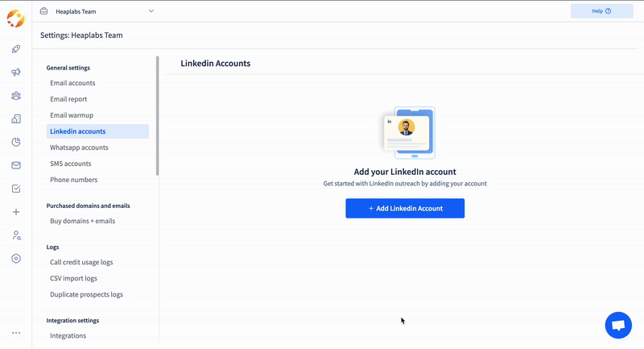This screenshot has width=644, height=349.
Task: Click the General settings heading
Action: 68,68
